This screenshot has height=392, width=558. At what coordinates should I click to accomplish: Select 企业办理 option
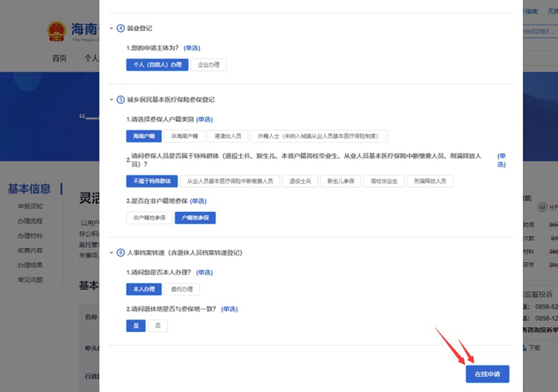point(209,65)
